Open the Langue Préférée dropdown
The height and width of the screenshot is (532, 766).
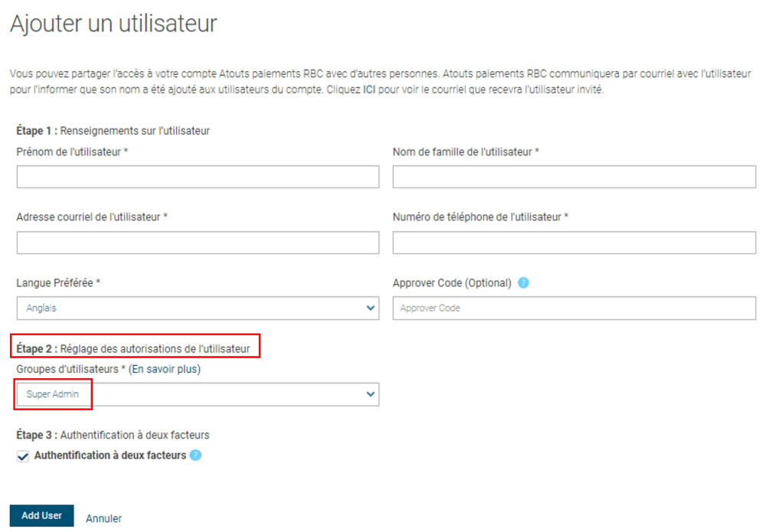(198, 308)
